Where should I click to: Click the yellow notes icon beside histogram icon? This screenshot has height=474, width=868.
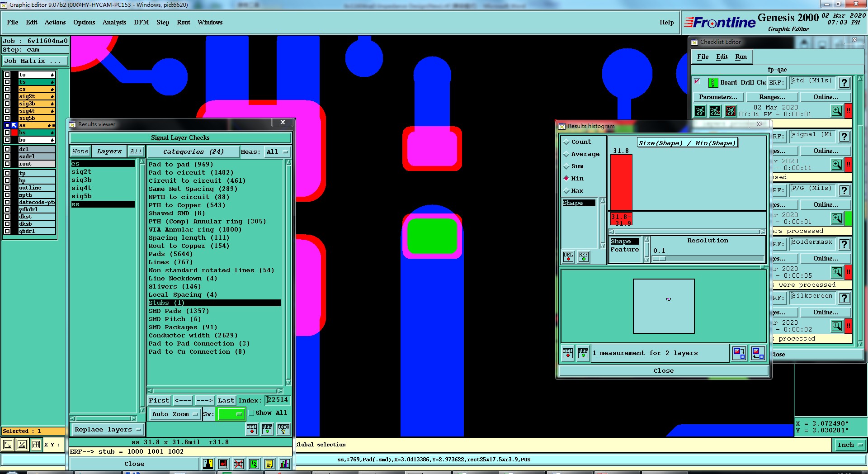269,464
